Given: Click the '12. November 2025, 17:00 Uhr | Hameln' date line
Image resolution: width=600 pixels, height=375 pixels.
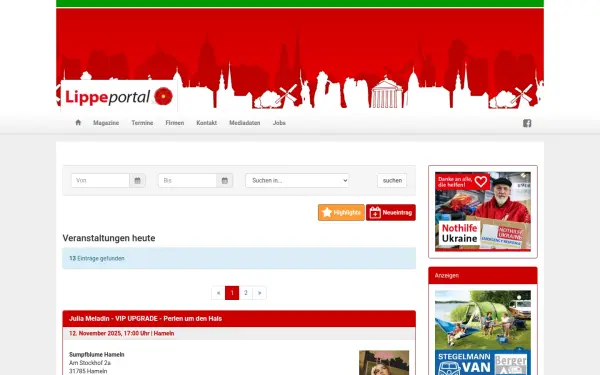Looking at the screenshot, I should click(x=122, y=333).
